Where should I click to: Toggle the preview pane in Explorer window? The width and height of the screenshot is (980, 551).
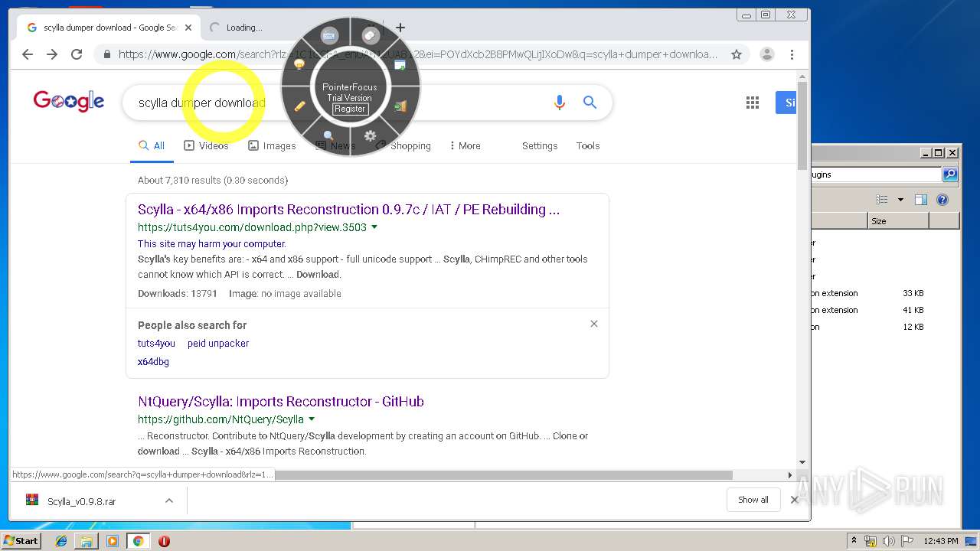[x=921, y=200]
